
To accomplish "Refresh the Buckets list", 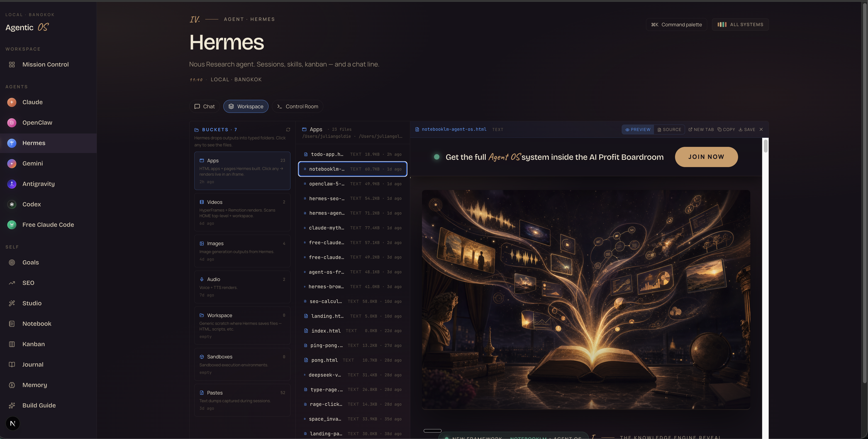I will click(288, 130).
